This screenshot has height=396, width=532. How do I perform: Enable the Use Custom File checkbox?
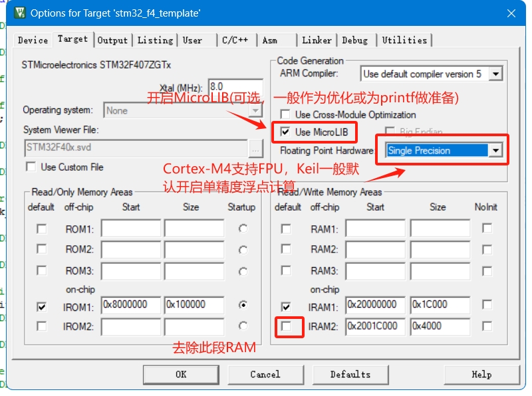(x=31, y=167)
